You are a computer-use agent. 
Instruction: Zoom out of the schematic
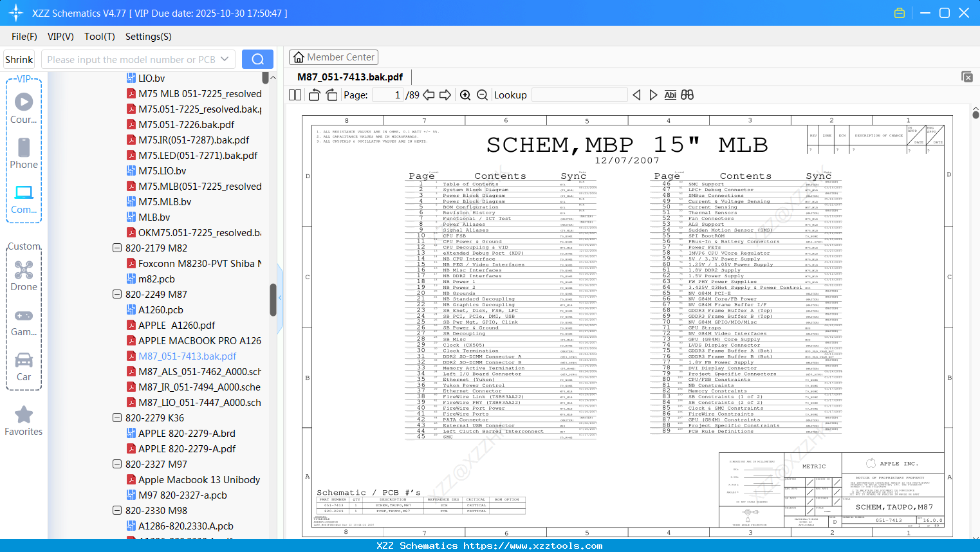[482, 95]
